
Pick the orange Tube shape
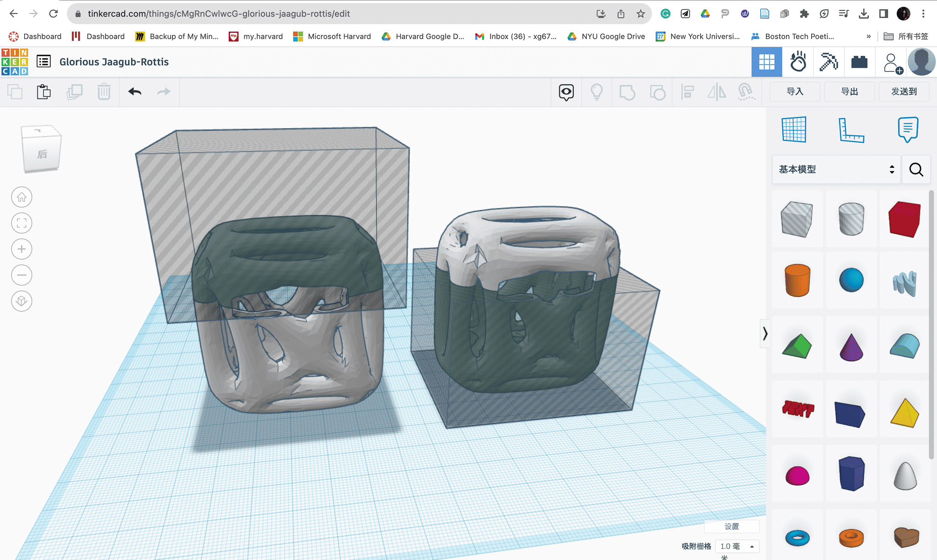(851, 538)
